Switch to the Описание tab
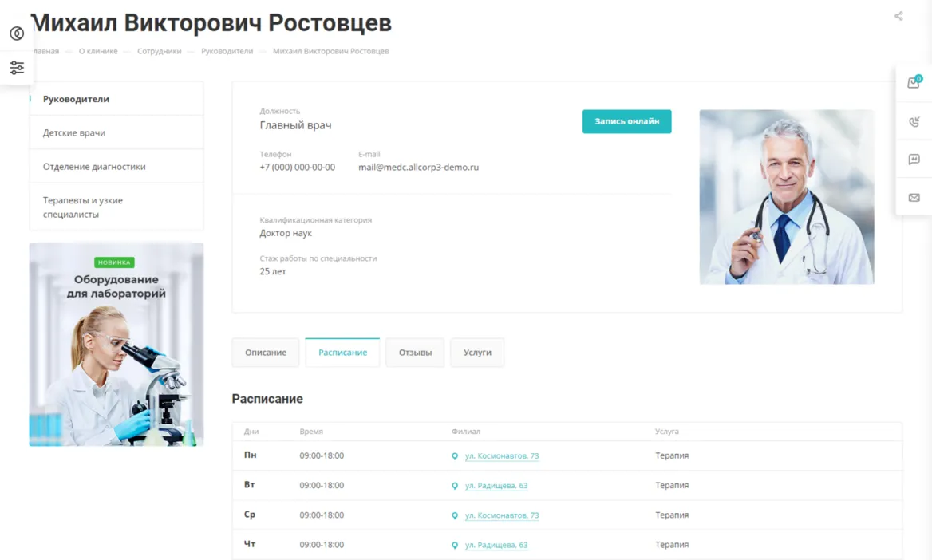This screenshot has height=560, width=932. (x=266, y=353)
